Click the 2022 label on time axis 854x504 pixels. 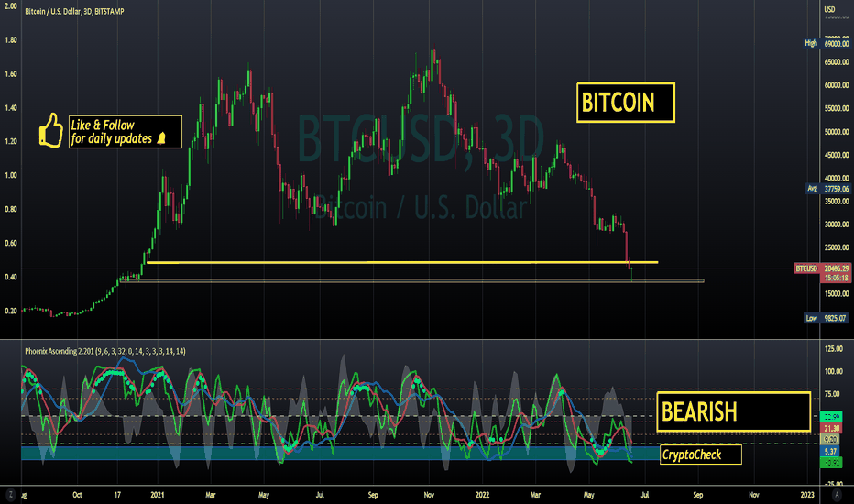pyautogui.click(x=482, y=495)
